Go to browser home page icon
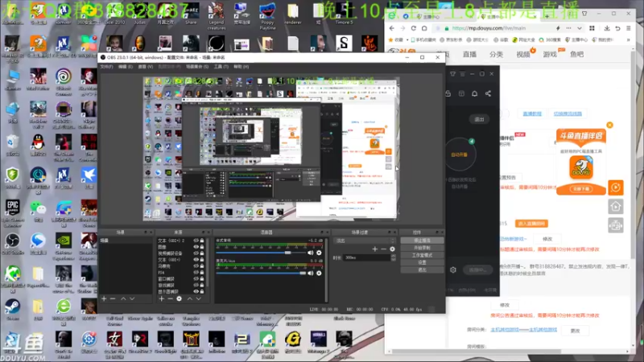 (x=424, y=28)
